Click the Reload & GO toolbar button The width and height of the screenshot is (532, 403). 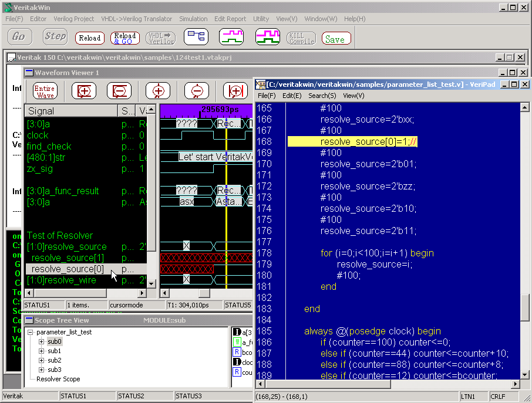coord(124,38)
